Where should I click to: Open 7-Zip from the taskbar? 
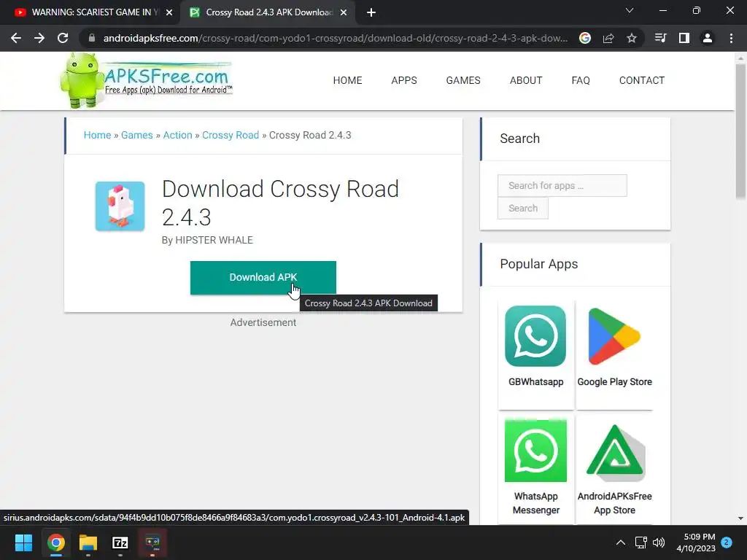(x=120, y=542)
